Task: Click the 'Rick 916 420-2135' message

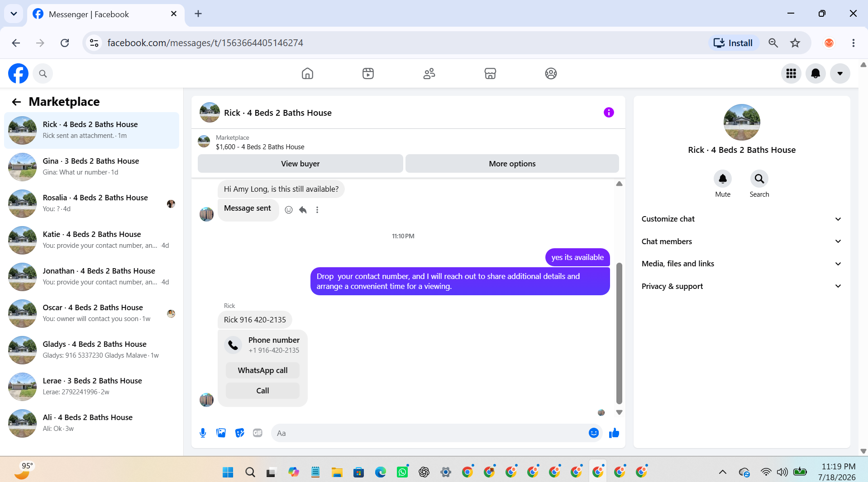Action: (255, 320)
